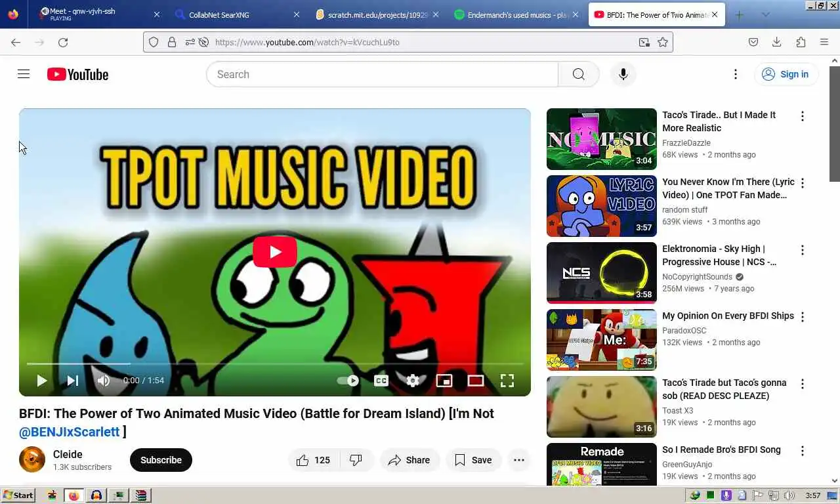840x504 pixels.
Task: Open the @BENJIxScarlett channel link
Action: click(70, 432)
